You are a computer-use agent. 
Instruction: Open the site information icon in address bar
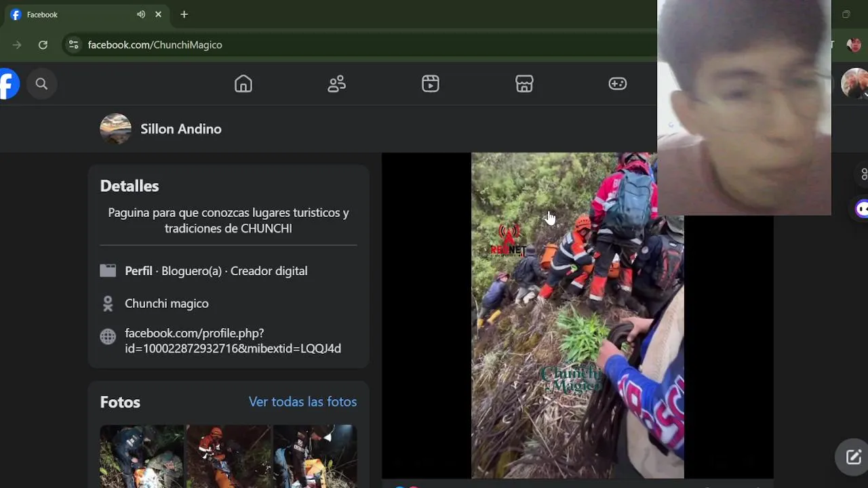73,45
